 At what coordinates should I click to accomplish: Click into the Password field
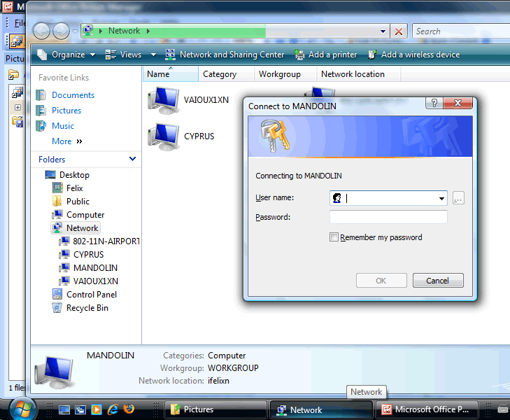(x=388, y=217)
